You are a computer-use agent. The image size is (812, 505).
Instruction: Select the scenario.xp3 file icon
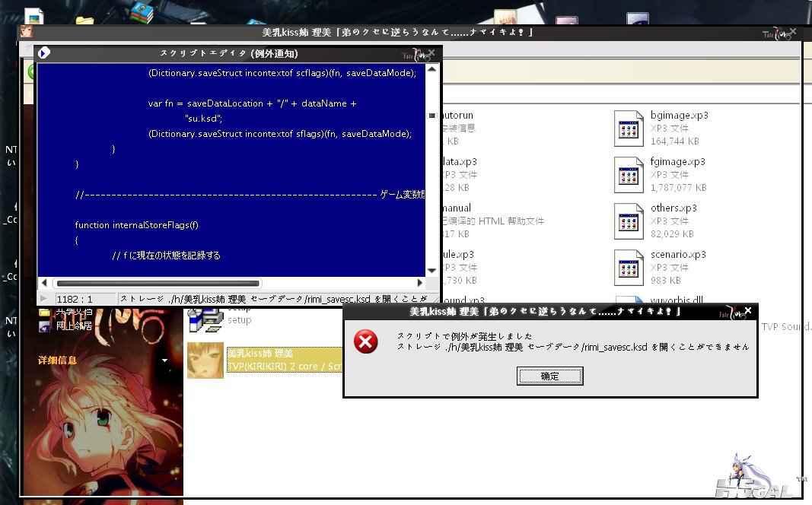coord(629,268)
